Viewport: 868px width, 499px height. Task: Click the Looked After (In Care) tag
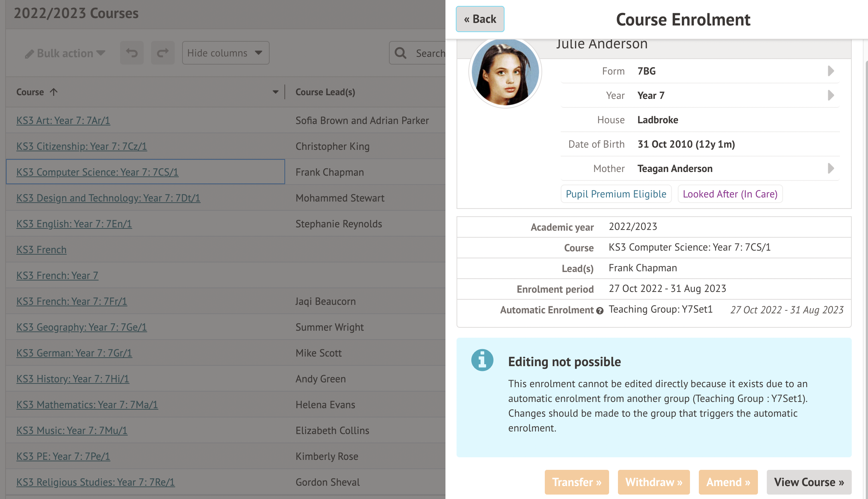click(x=730, y=194)
